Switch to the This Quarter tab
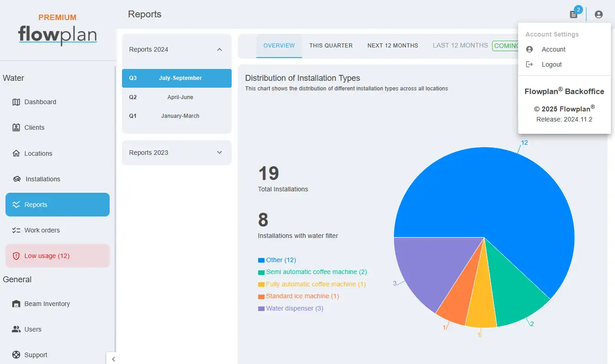The width and height of the screenshot is (615, 364). (x=331, y=46)
